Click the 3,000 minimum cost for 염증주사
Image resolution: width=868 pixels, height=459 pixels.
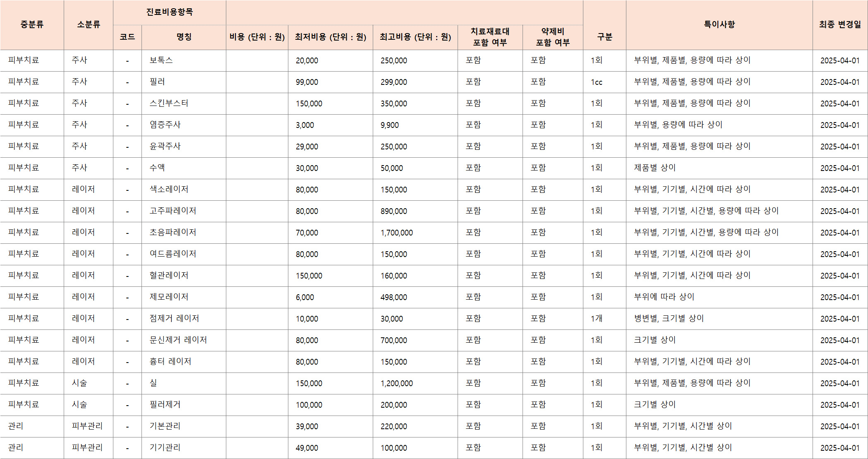coord(305,125)
